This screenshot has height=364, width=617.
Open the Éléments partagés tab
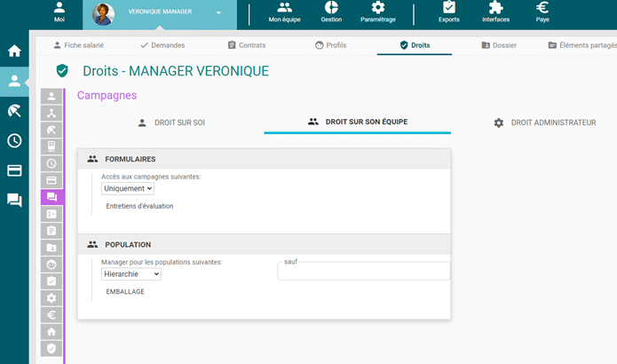pyautogui.click(x=582, y=45)
